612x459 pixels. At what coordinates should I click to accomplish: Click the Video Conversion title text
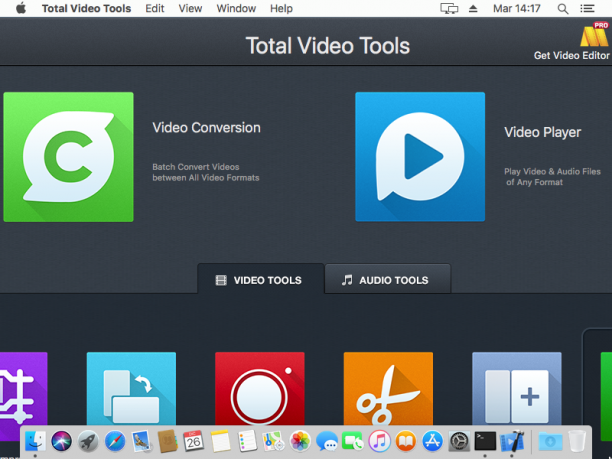206,128
